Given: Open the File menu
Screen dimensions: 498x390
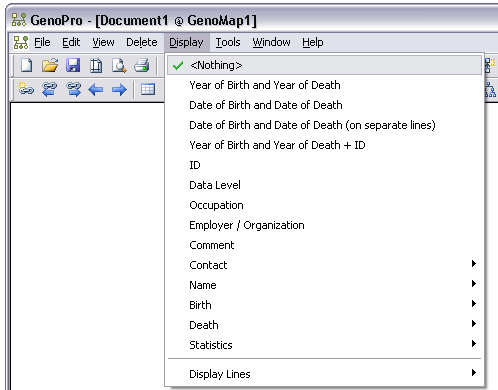Looking at the screenshot, I should point(42,42).
